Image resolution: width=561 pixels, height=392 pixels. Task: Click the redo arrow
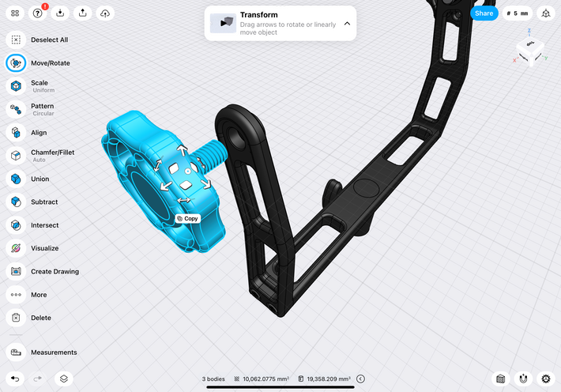click(x=38, y=379)
